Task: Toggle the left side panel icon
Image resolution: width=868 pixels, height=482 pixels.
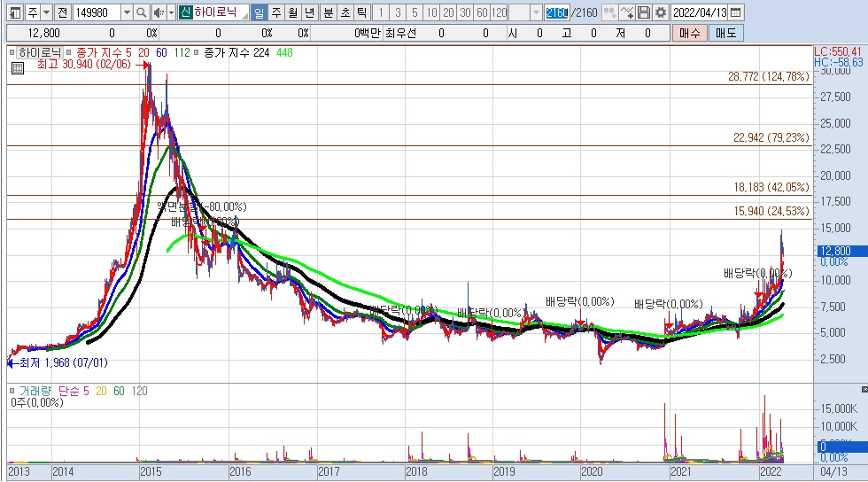Action: (16, 12)
